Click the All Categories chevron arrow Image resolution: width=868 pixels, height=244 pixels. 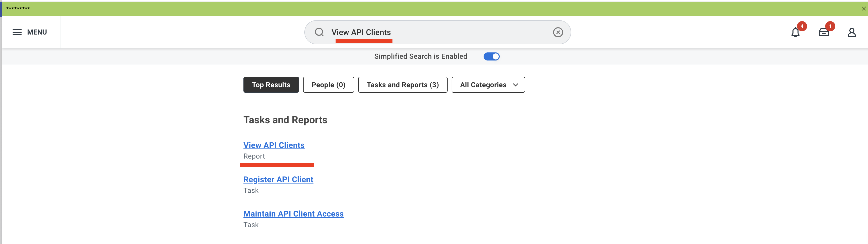[515, 85]
